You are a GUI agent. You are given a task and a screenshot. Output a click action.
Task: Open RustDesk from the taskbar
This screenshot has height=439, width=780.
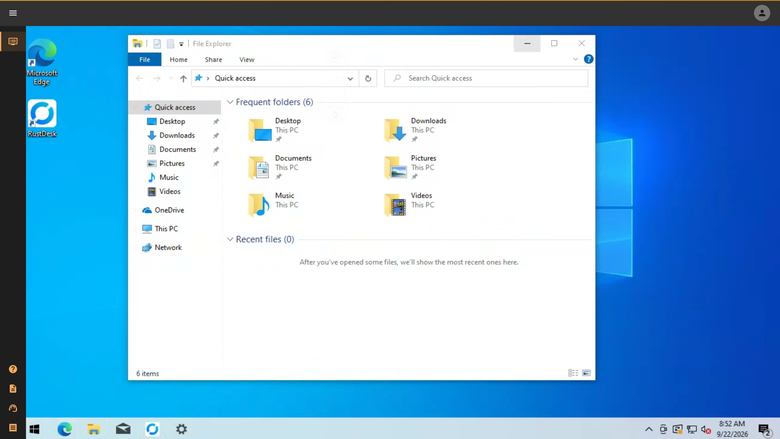[x=152, y=429]
